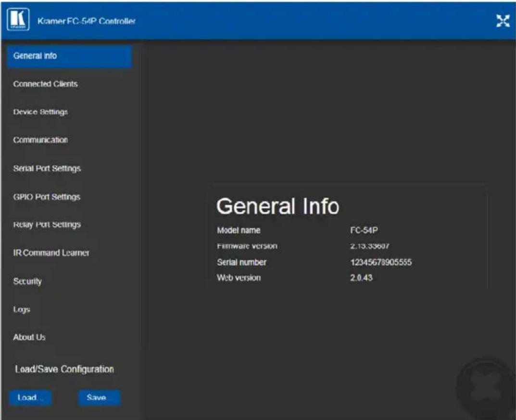Click the serial value 12345678905555
Viewport: 516px width, 420px height.
tap(381, 262)
